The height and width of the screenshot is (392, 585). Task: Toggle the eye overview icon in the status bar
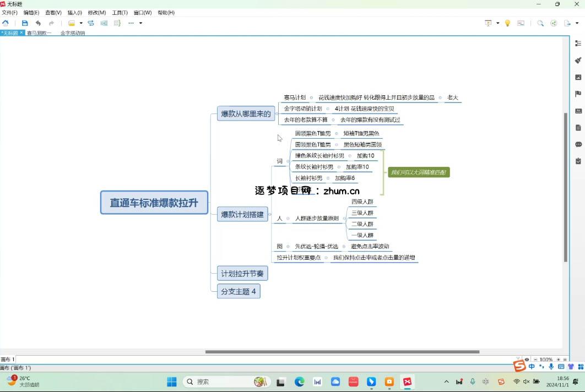point(527,360)
